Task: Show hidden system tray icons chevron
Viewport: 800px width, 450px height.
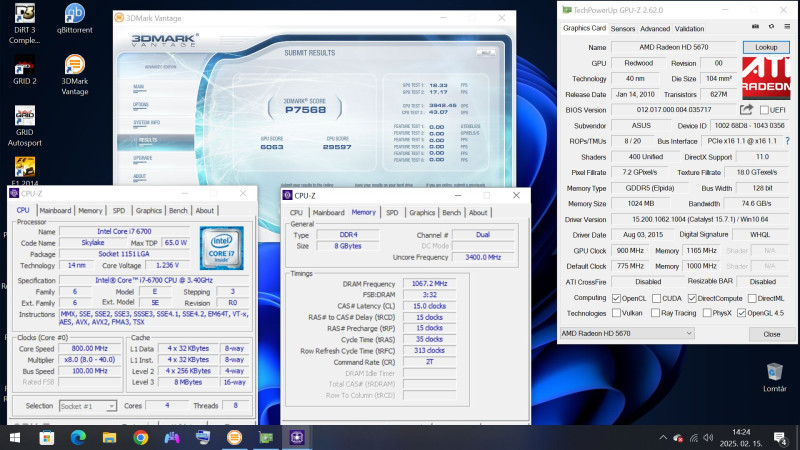Action: [663, 438]
